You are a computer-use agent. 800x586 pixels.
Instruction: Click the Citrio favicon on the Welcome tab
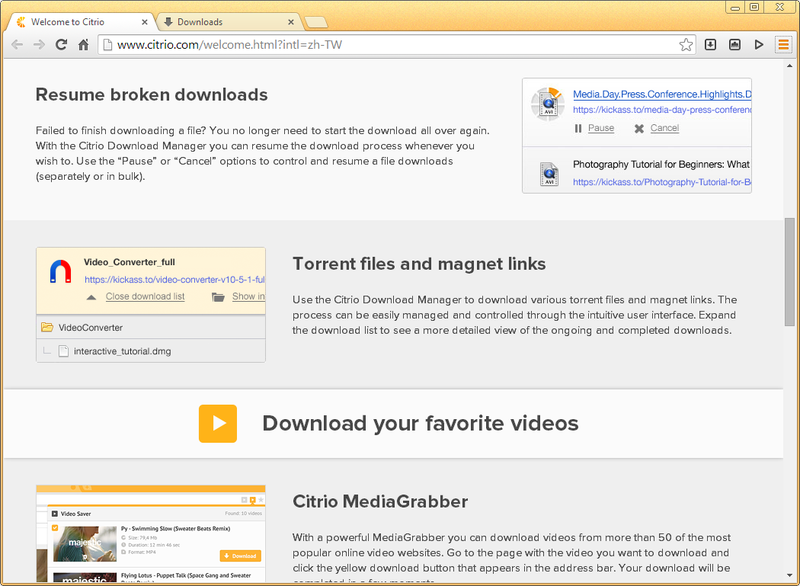pyautogui.click(x=21, y=22)
